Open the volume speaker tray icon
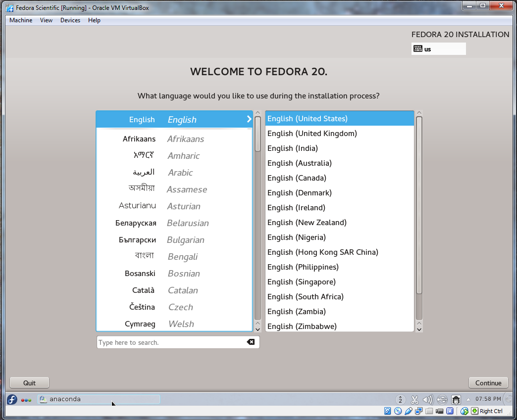517x420 pixels. (428, 400)
